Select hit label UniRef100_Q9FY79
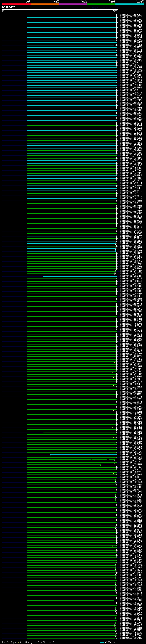The image size is (146, 644). point(131,615)
